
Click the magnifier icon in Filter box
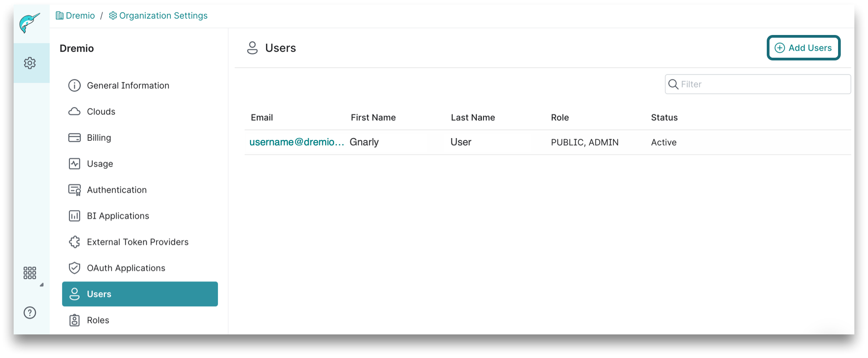(673, 84)
